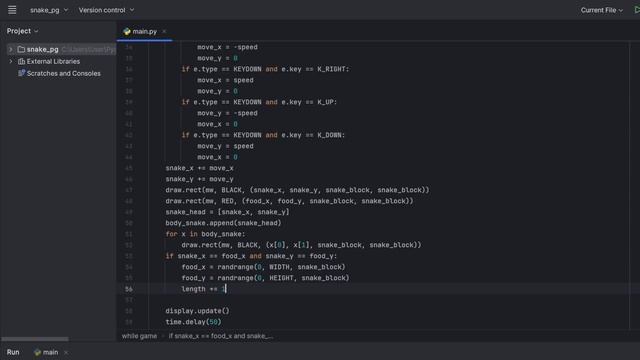Viewport: 640px width, 360px height.
Task: Click 'snake_head = [snake_x, snake_y]' line
Action: click(x=227, y=212)
